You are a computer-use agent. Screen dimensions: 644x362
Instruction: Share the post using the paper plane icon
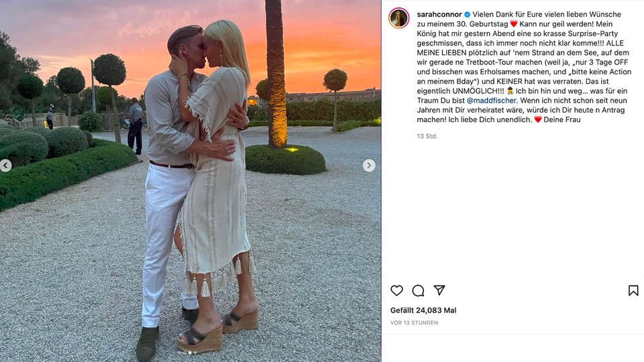click(x=439, y=290)
